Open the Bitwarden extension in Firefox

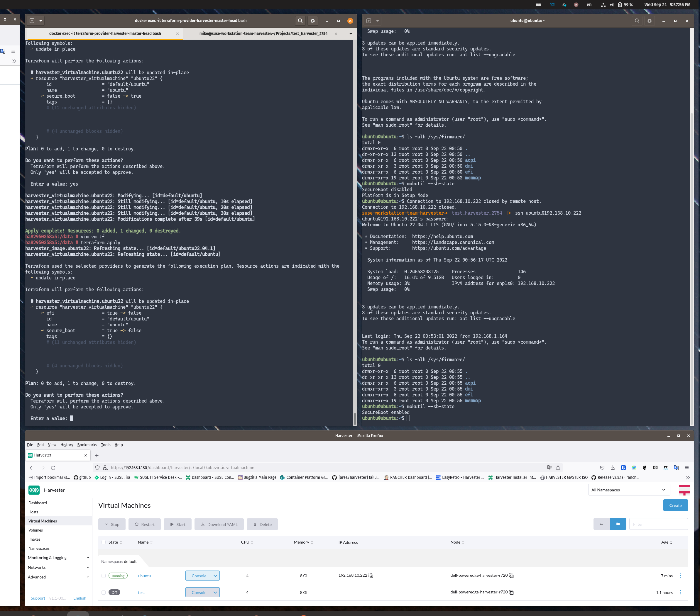point(623,467)
